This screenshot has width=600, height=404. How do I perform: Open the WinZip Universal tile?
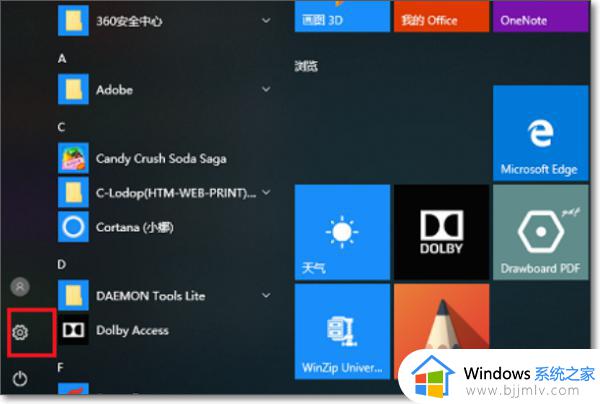[x=342, y=331]
